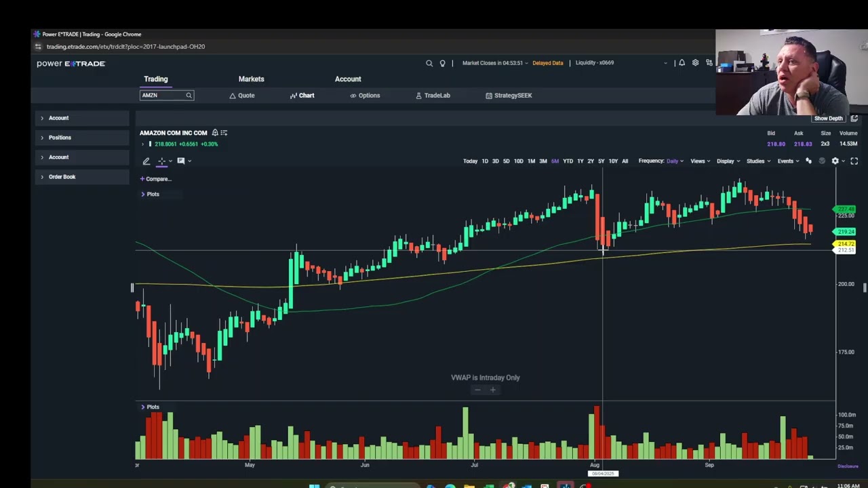The height and width of the screenshot is (488, 868).
Task: Select the crosshair cursor tool
Action: (162, 161)
